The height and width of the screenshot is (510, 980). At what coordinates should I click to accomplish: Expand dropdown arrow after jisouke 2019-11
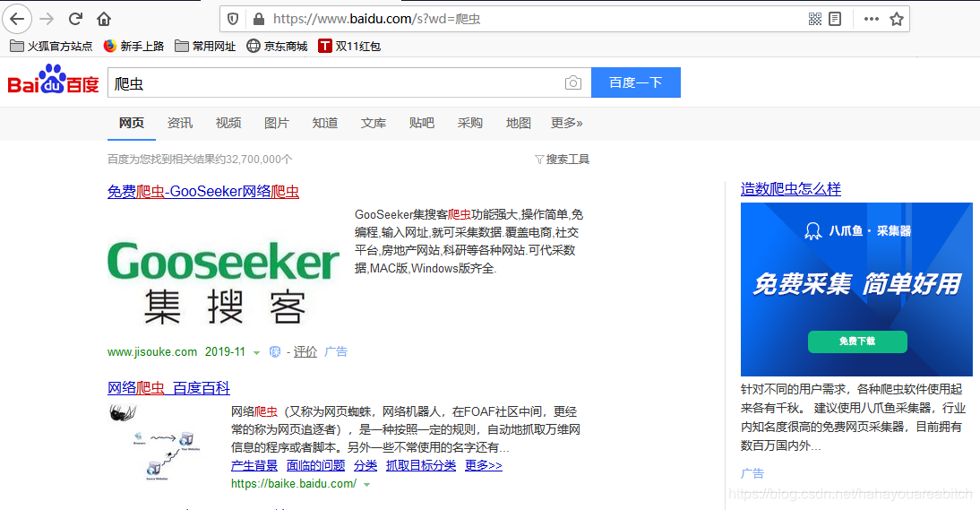[256, 353]
